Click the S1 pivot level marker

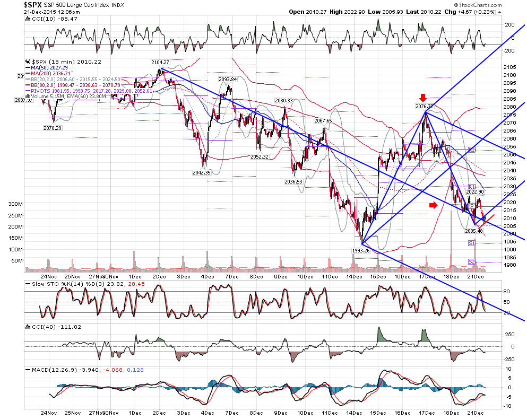coord(472,243)
